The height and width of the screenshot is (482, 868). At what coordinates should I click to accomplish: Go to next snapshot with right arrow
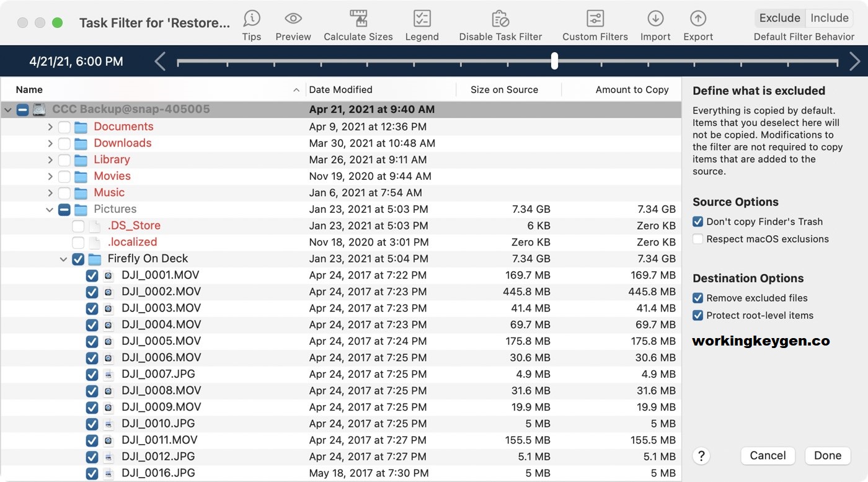pyautogui.click(x=854, y=61)
